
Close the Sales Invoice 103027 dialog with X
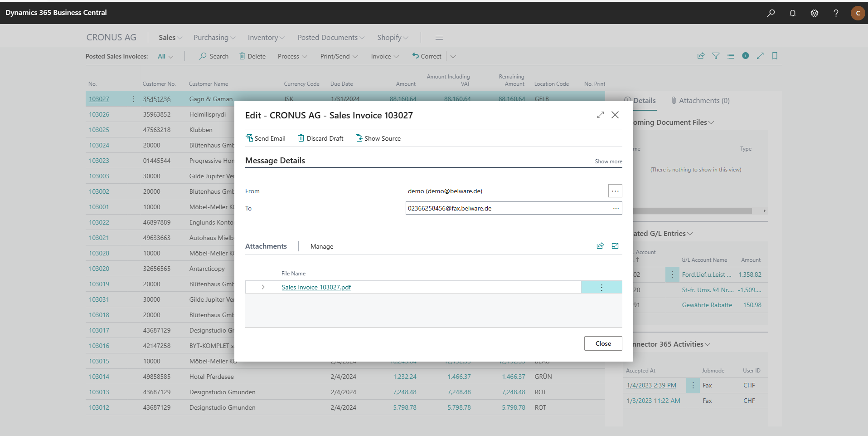tap(615, 115)
